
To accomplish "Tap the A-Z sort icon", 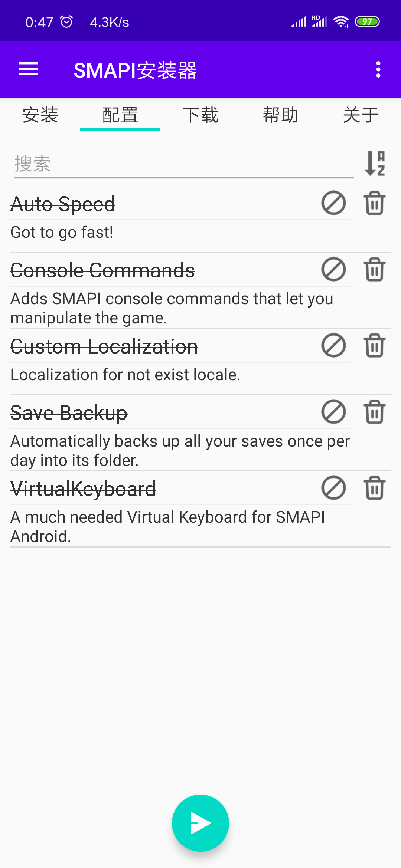I will [375, 163].
